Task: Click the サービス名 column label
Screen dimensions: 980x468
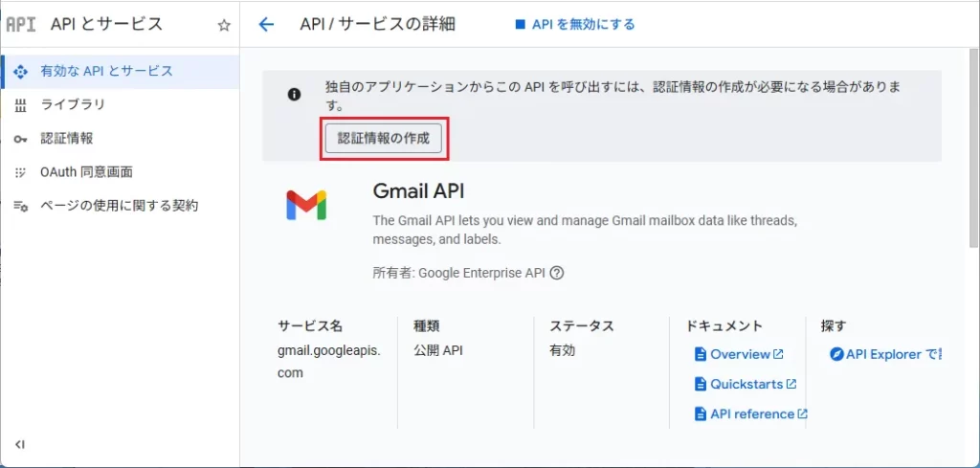Action: pos(310,325)
